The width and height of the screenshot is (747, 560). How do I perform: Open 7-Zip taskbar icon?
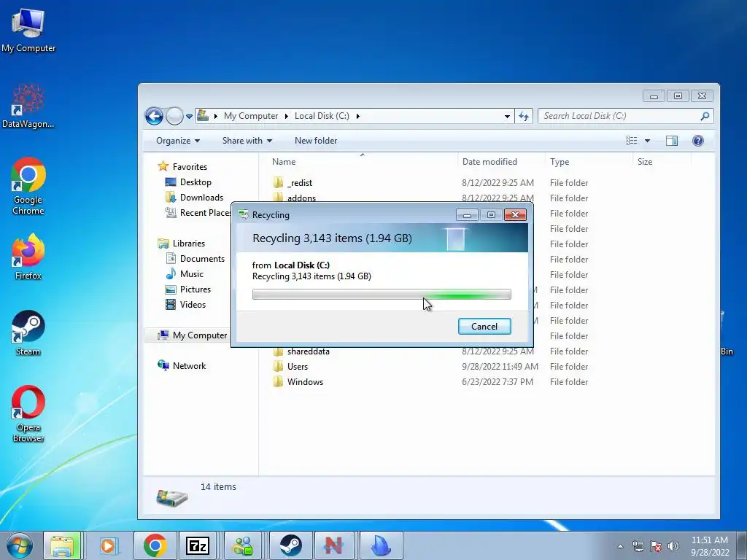tap(198, 545)
